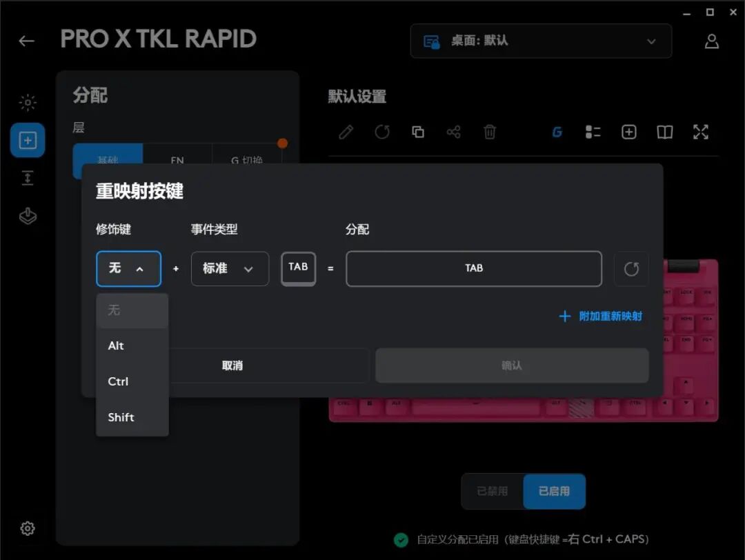745x560 pixels.
Task: Click the duplicate copy icon
Action: click(417, 132)
